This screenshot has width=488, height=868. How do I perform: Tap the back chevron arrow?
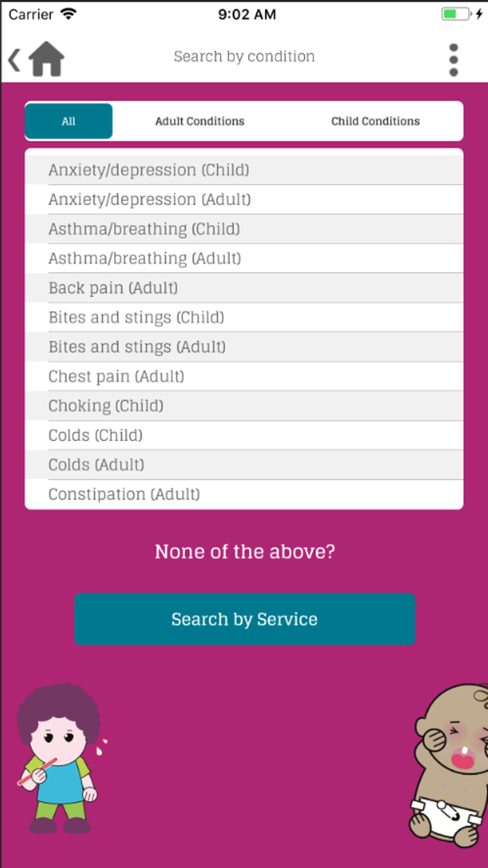click(x=14, y=60)
